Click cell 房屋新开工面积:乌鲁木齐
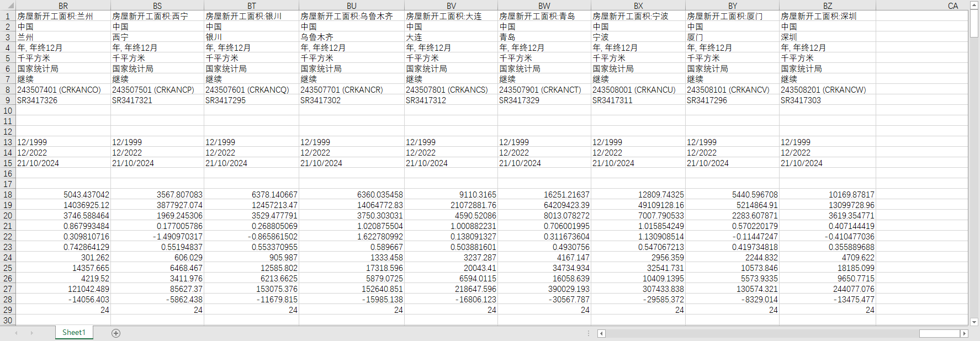 click(352, 16)
